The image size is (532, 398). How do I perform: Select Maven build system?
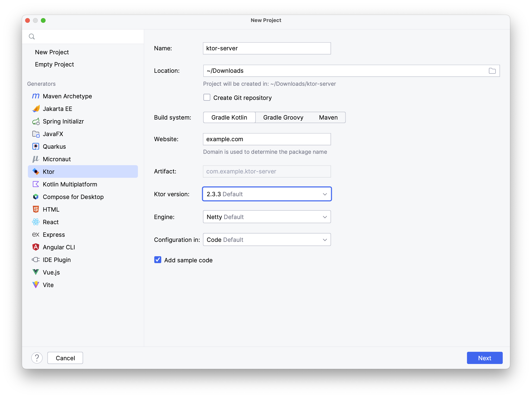328,118
